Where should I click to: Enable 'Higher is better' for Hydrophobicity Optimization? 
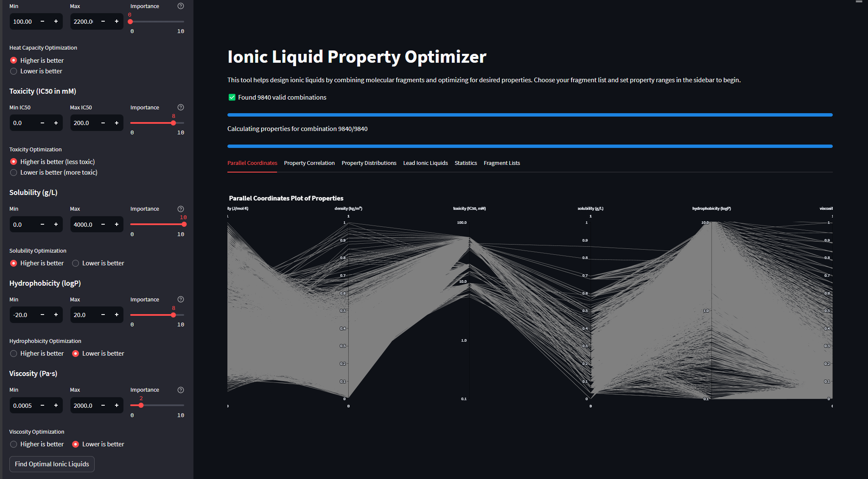[13, 353]
